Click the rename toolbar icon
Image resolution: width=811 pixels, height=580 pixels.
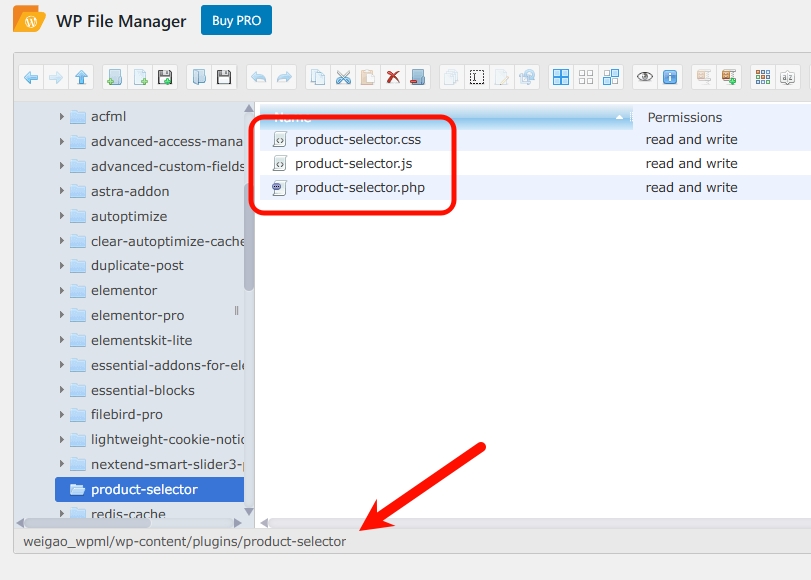(476, 78)
